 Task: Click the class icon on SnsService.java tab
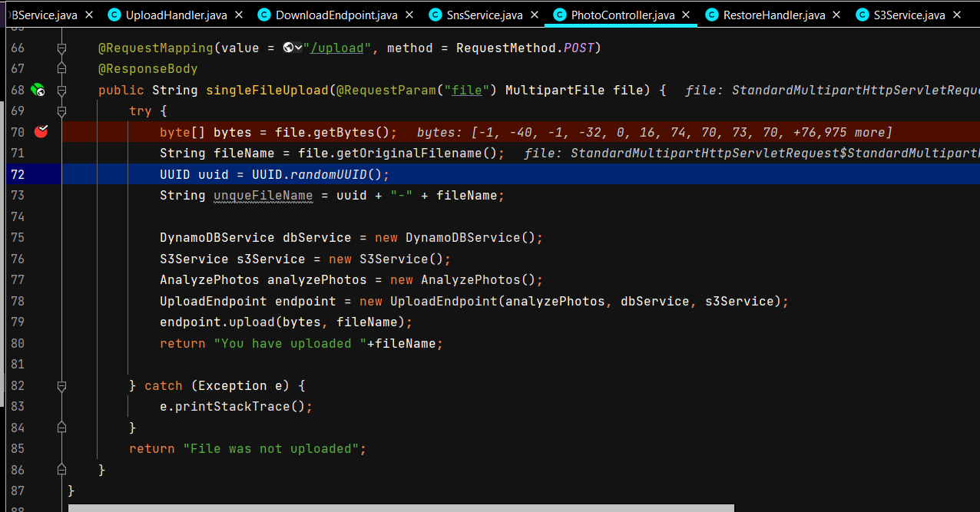[x=435, y=15]
